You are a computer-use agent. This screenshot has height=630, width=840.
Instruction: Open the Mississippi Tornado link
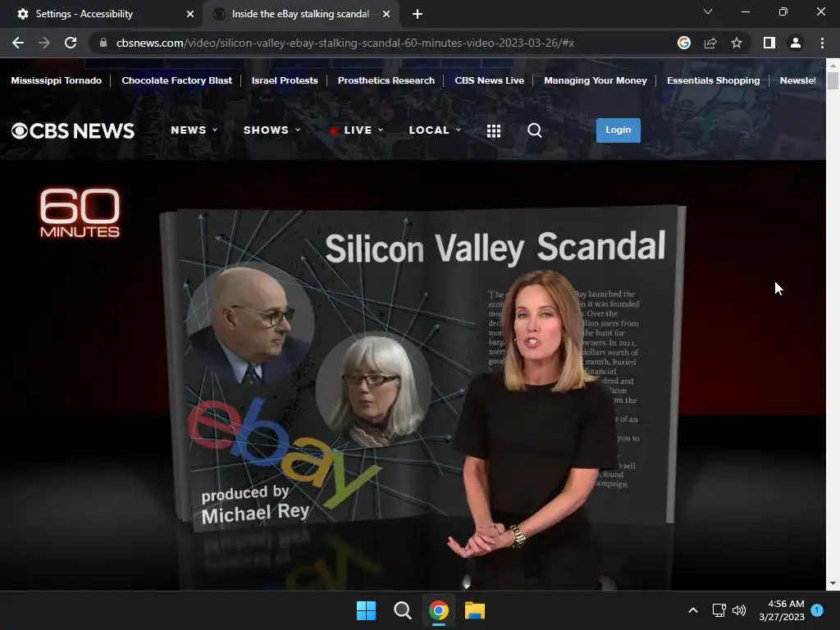click(57, 80)
